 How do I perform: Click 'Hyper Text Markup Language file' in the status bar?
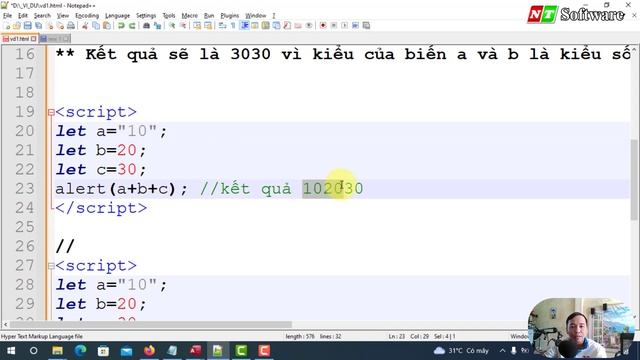(42, 336)
